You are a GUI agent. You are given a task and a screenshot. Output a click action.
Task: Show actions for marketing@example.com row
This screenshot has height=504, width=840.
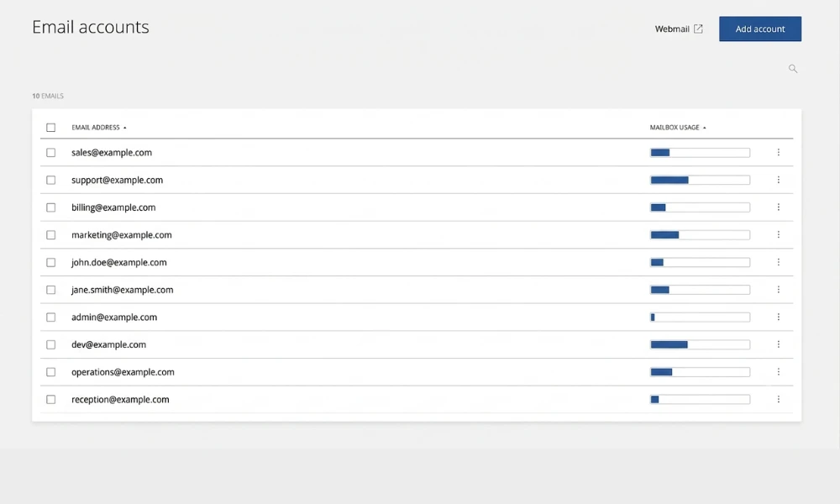[779, 234]
